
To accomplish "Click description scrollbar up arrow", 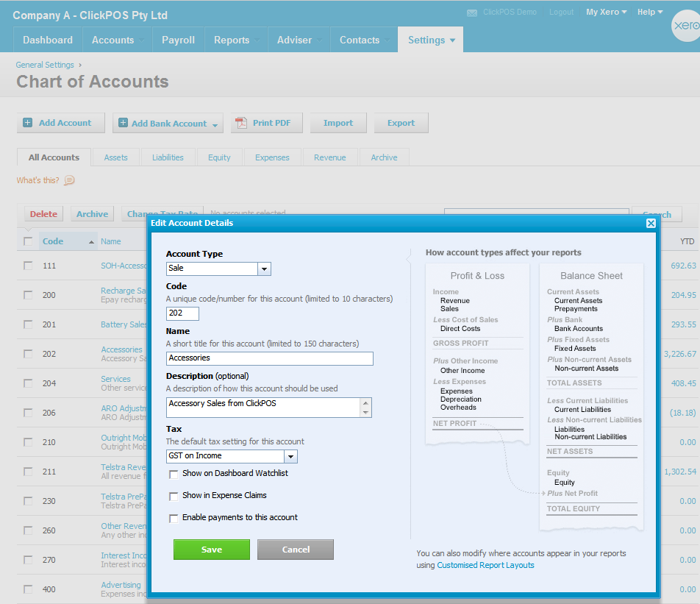I will pos(365,402).
